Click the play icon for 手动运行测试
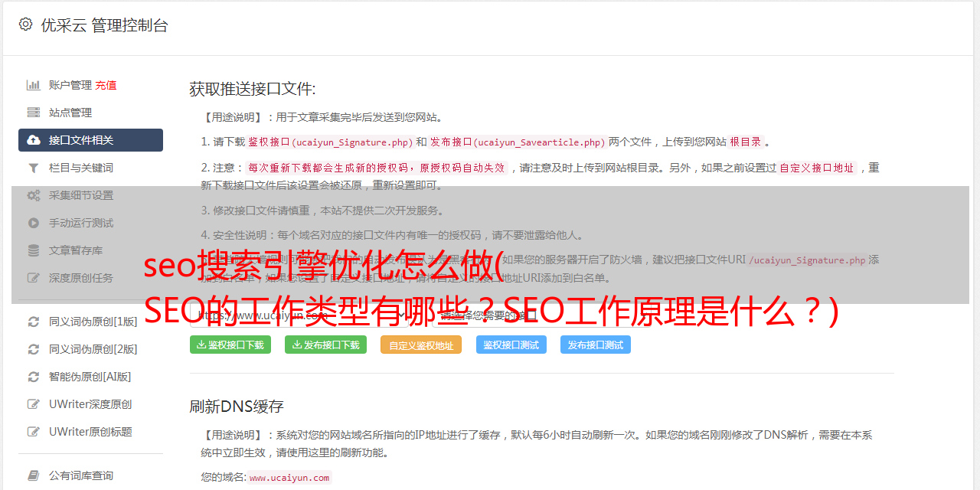980x490 pixels. [x=34, y=223]
